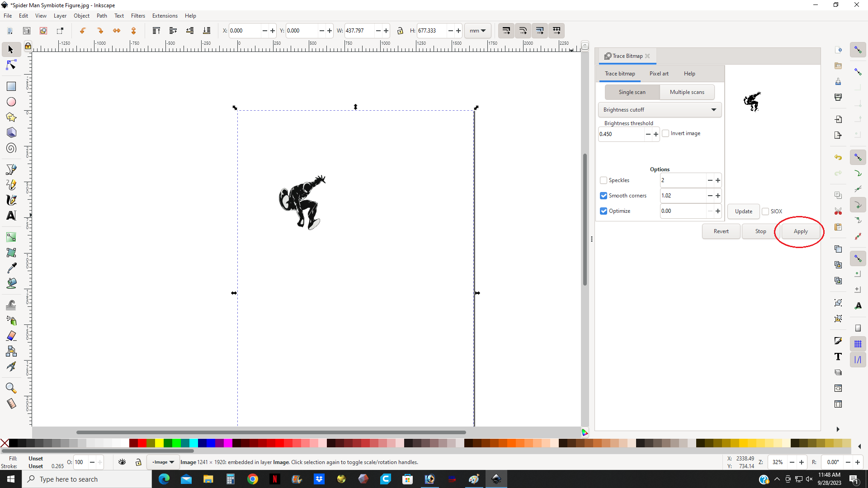Switch to the Pixel art tab
This screenshot has height=488, width=868.
[659, 74]
